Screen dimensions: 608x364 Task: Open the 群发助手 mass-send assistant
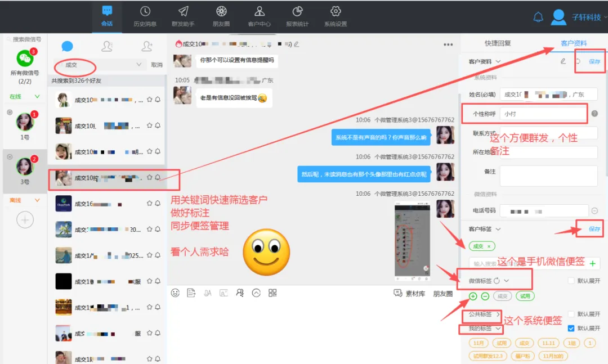click(183, 17)
